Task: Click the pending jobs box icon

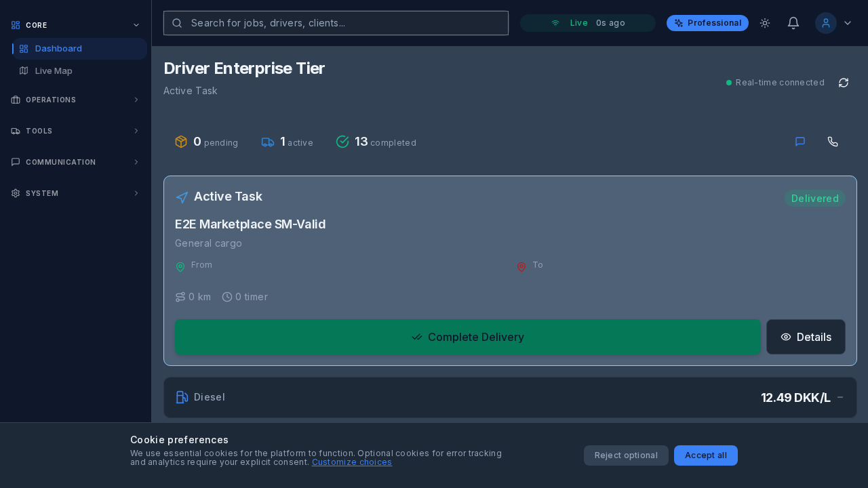Action: point(181,142)
